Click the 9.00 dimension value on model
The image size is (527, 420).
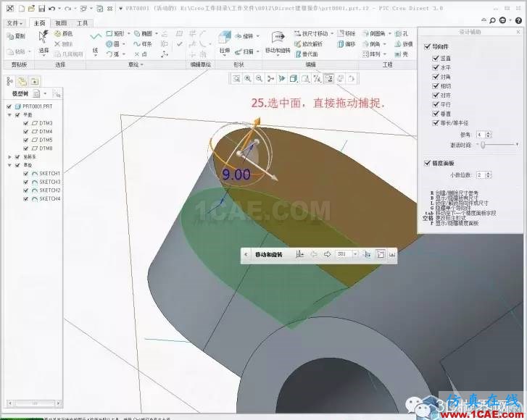[236, 175]
